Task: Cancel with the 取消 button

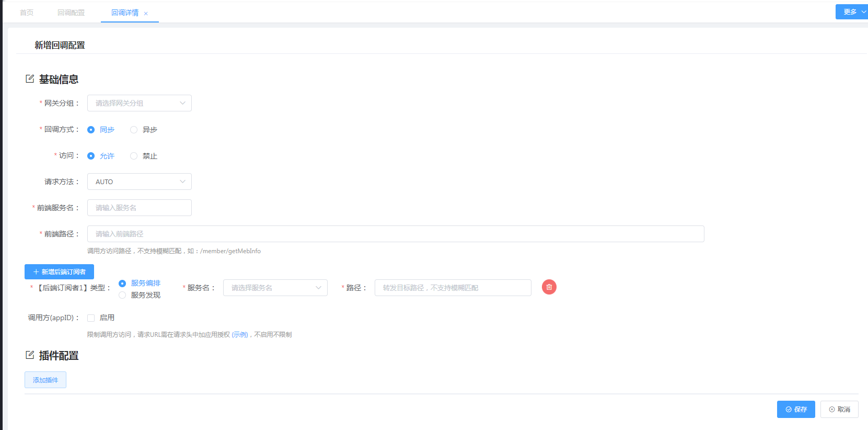Action: click(x=839, y=410)
